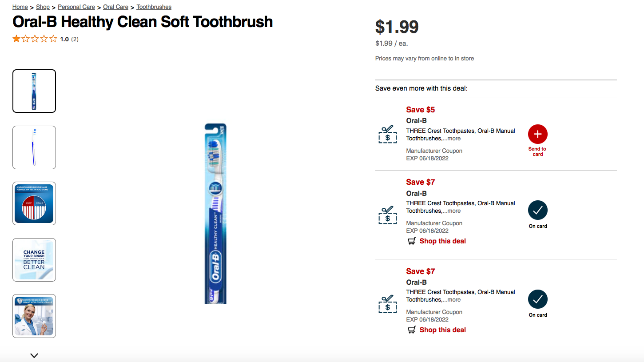644x362 pixels.
Task: Send the Save $5 coupon to card
Action: click(537, 134)
